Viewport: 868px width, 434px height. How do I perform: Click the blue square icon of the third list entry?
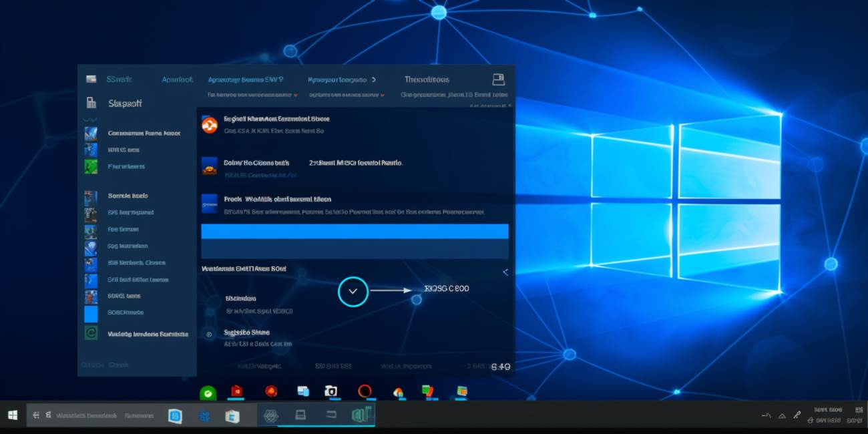(x=210, y=204)
